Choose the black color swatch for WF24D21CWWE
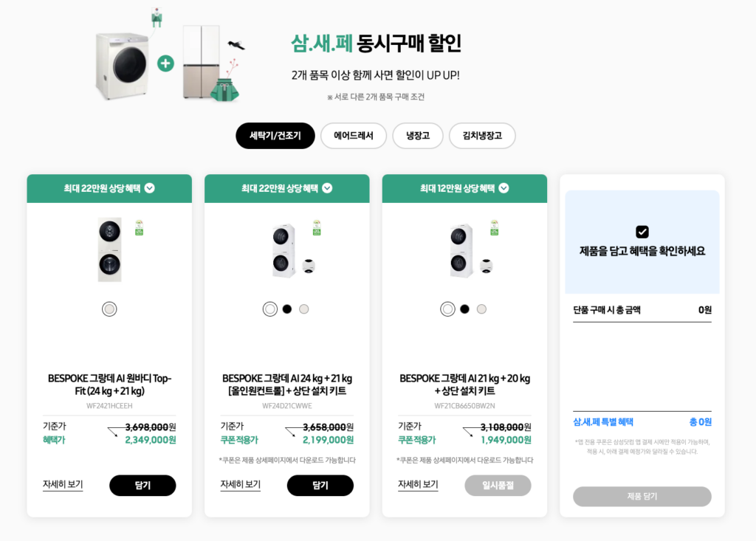The height and width of the screenshot is (541, 756). [x=287, y=309]
